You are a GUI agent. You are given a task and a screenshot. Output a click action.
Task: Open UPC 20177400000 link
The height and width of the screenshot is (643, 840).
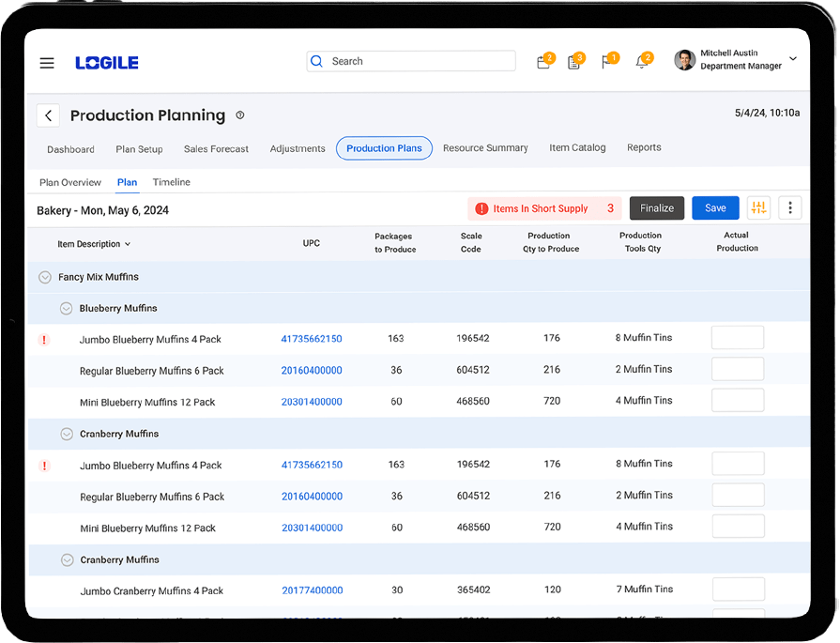tap(313, 590)
